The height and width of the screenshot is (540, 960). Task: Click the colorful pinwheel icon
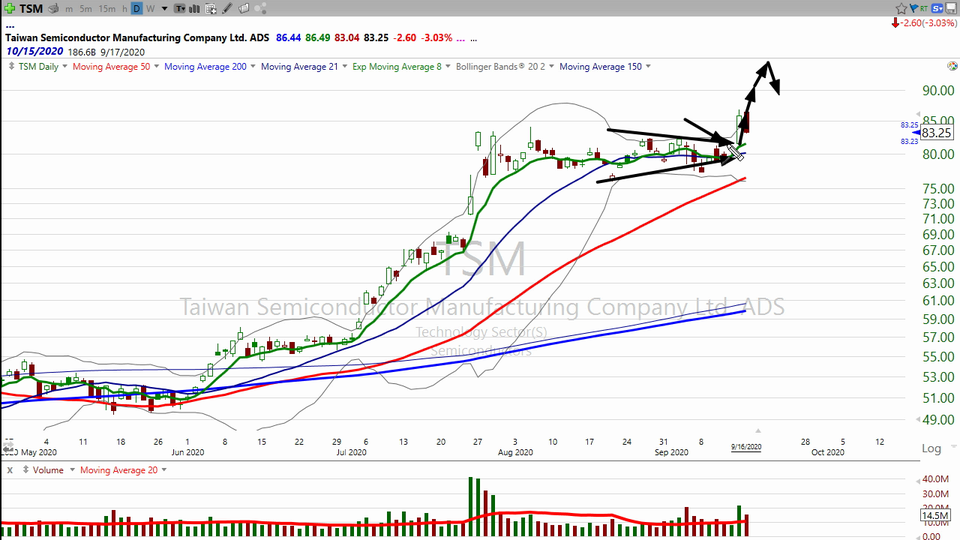952,66
